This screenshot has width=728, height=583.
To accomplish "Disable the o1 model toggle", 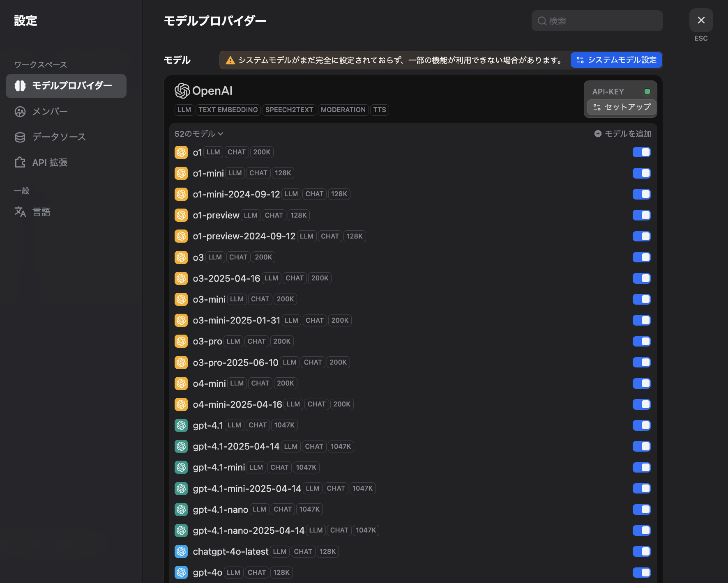I will coord(642,152).
